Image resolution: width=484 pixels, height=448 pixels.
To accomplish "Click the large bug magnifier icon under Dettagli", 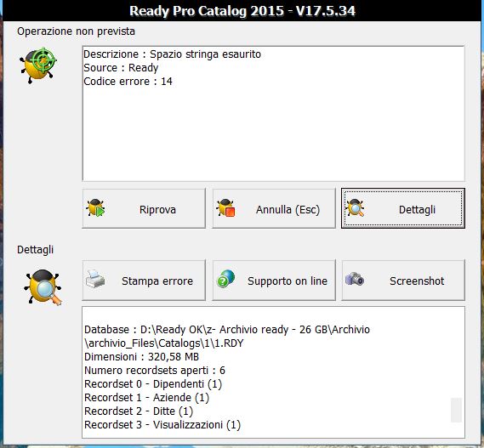I will tap(43, 287).
